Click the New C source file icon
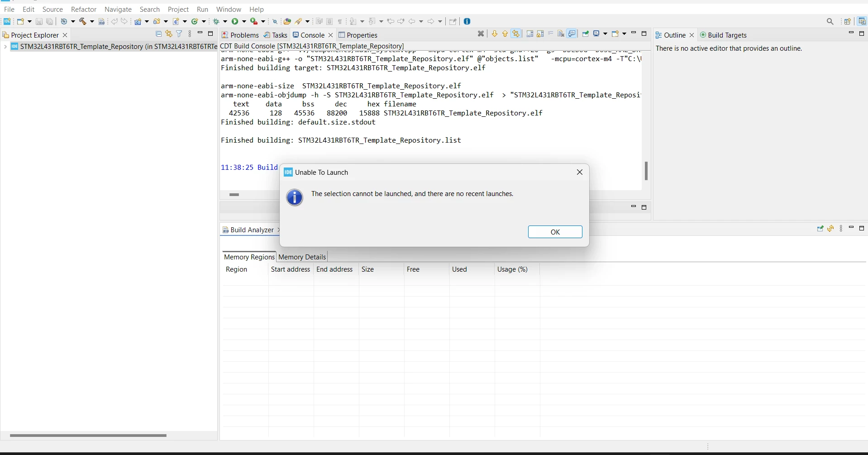 pos(176,21)
